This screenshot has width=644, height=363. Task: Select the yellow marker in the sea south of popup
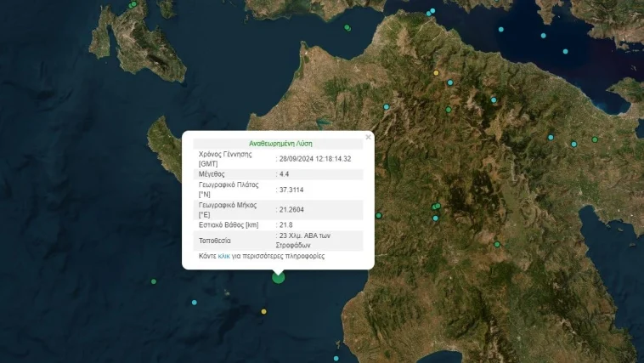pos(264,311)
